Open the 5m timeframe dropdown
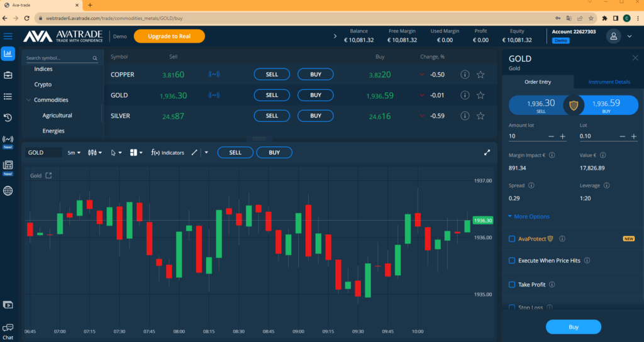This screenshot has width=644, height=342. 74,153
